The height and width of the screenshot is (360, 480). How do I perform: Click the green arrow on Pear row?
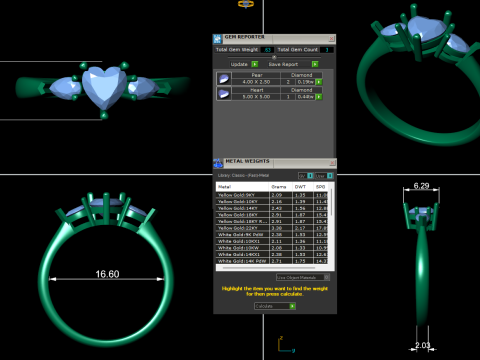319,82
